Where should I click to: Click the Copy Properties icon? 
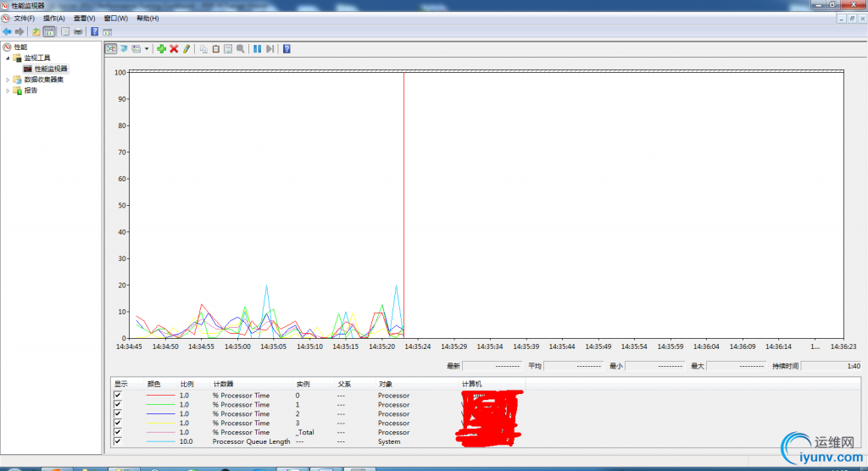point(203,49)
